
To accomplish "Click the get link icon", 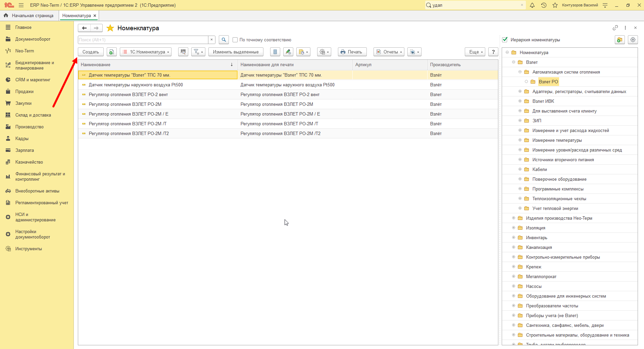I will (615, 28).
